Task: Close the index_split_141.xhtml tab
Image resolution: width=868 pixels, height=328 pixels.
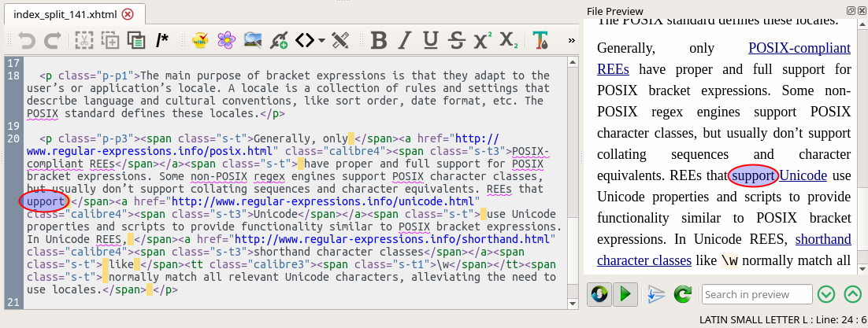Action: point(128,14)
